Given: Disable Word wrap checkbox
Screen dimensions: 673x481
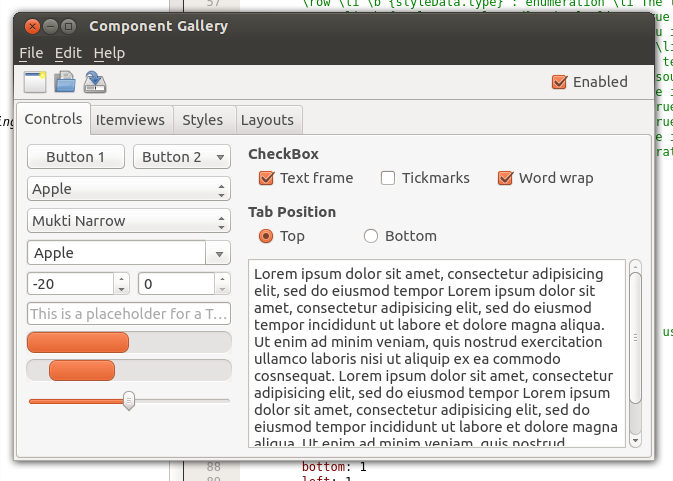Looking at the screenshot, I should click(x=505, y=178).
